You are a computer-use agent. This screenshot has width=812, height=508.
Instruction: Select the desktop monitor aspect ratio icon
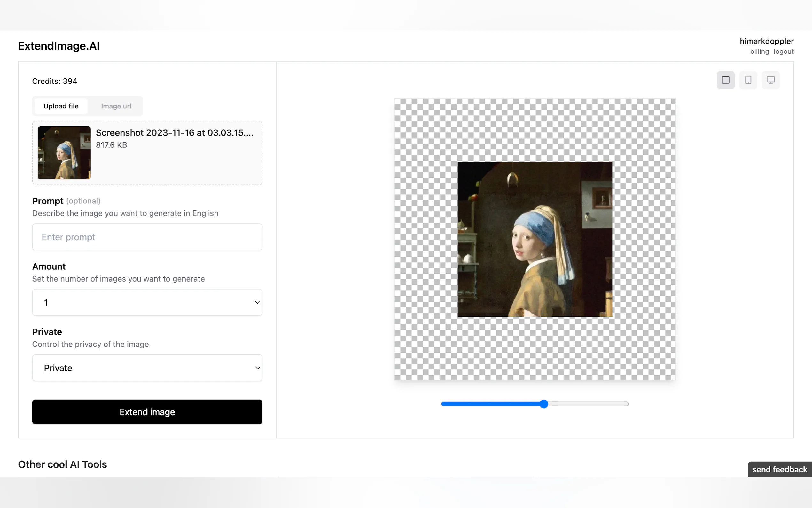[x=771, y=80]
